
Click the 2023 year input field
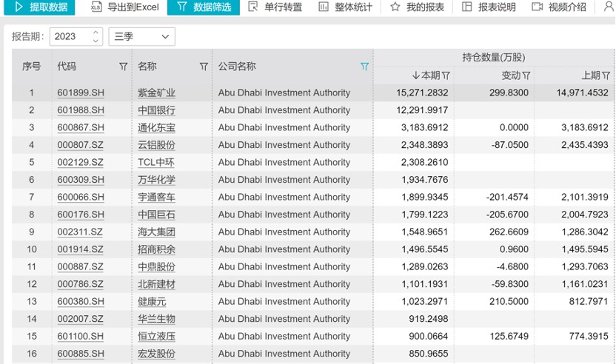tap(70, 36)
